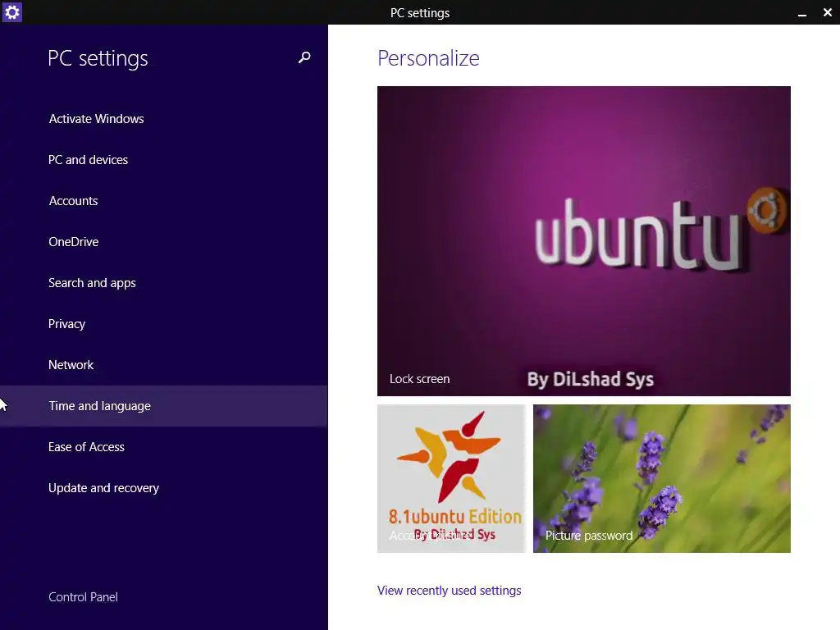
Task: Select Search and apps
Action: point(92,283)
